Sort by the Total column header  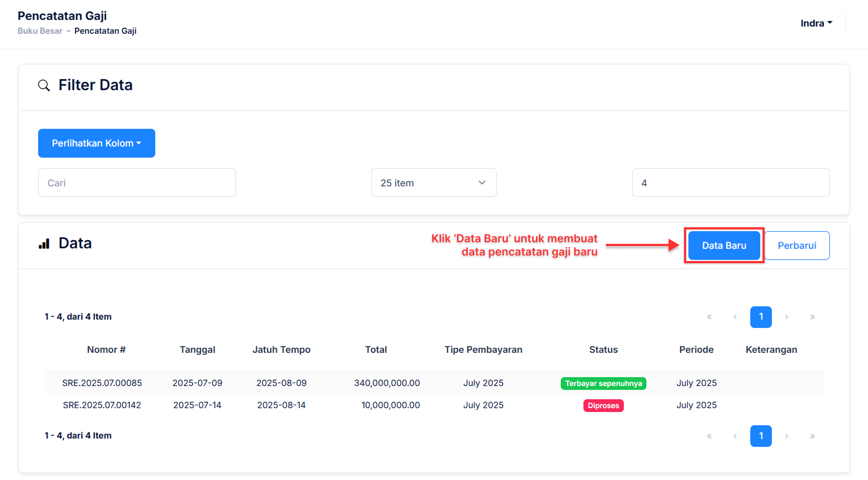pos(376,349)
